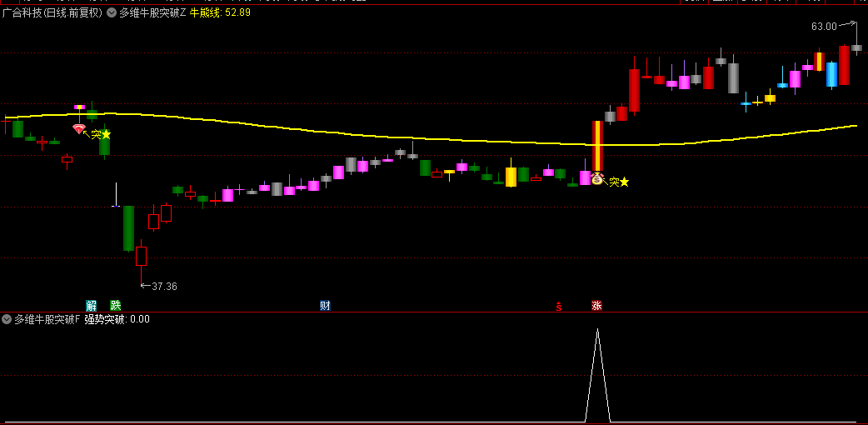Click the red diamond signal icon
The height and width of the screenshot is (425, 868).
79,129
